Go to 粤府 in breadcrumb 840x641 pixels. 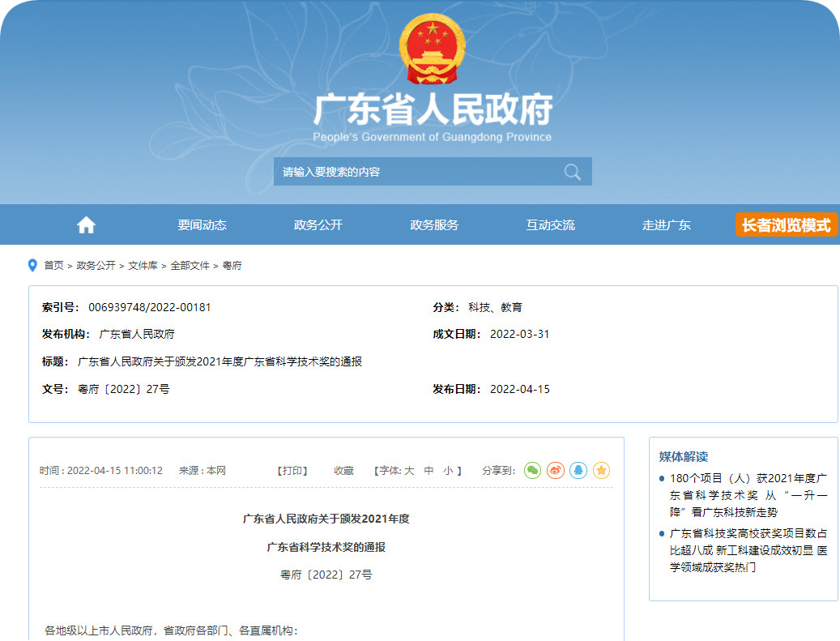click(232, 265)
